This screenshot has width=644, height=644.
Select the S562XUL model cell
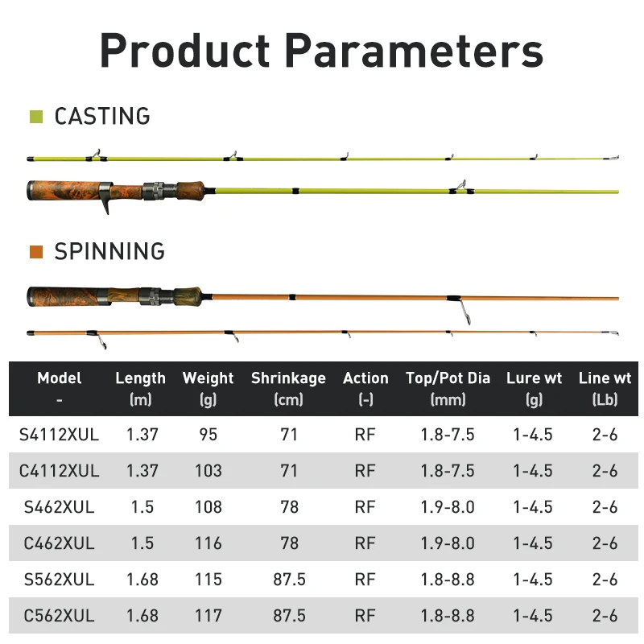[x=59, y=579]
